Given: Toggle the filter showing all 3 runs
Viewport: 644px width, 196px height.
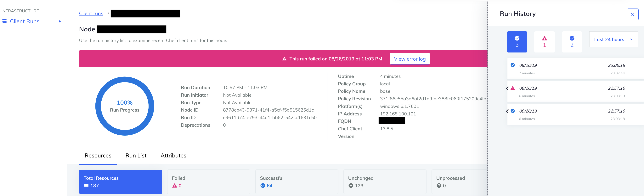Looking at the screenshot, I should 517,42.
